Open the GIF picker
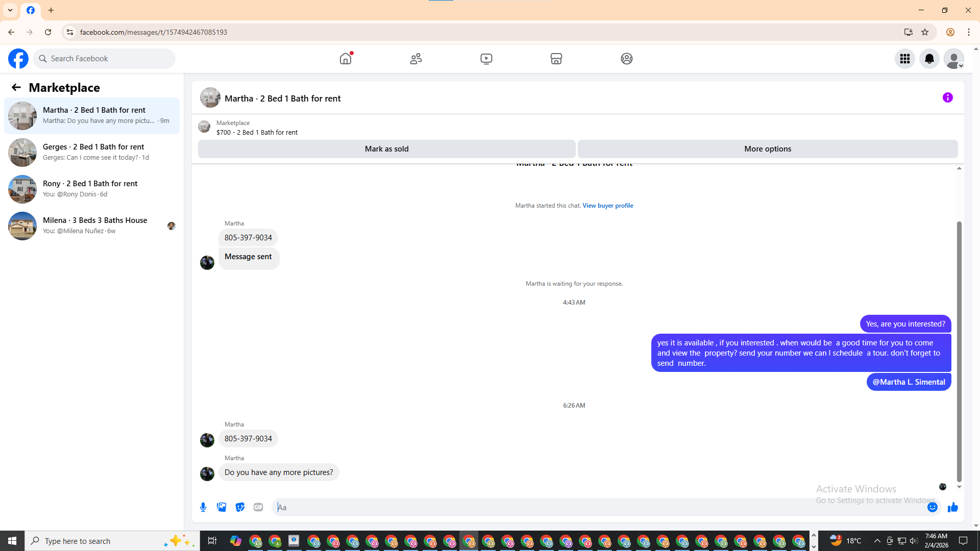 pyautogui.click(x=258, y=507)
